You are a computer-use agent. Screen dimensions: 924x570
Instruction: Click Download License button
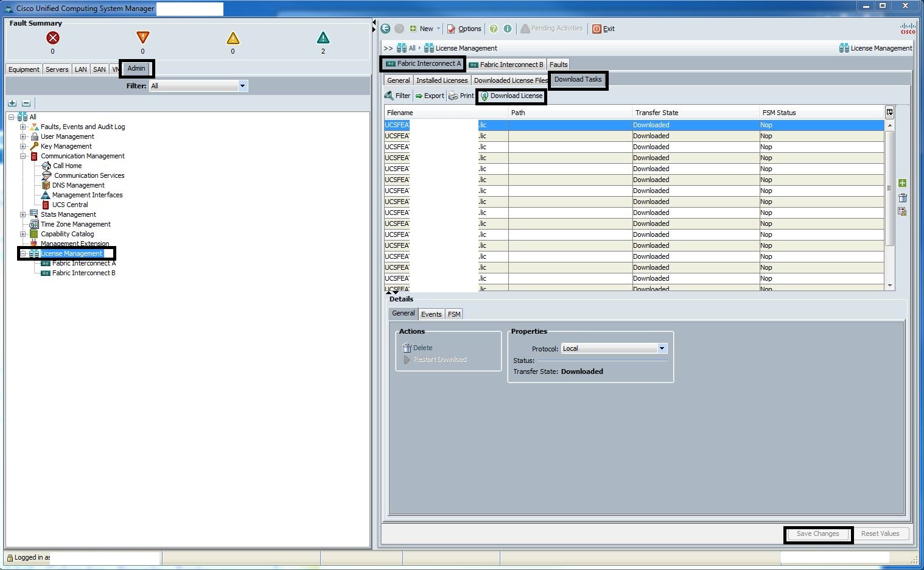511,96
